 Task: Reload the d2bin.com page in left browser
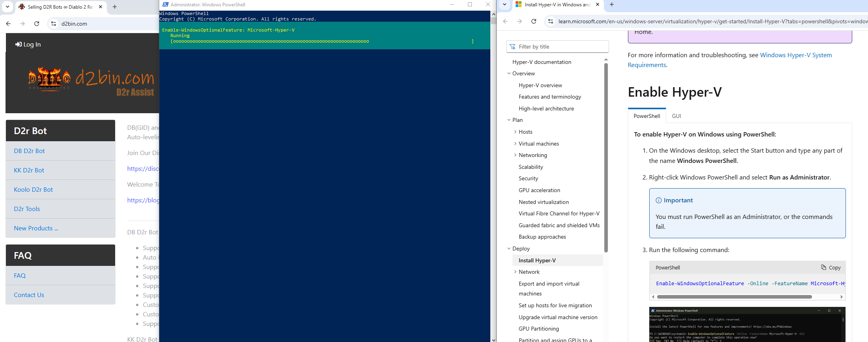(x=37, y=24)
